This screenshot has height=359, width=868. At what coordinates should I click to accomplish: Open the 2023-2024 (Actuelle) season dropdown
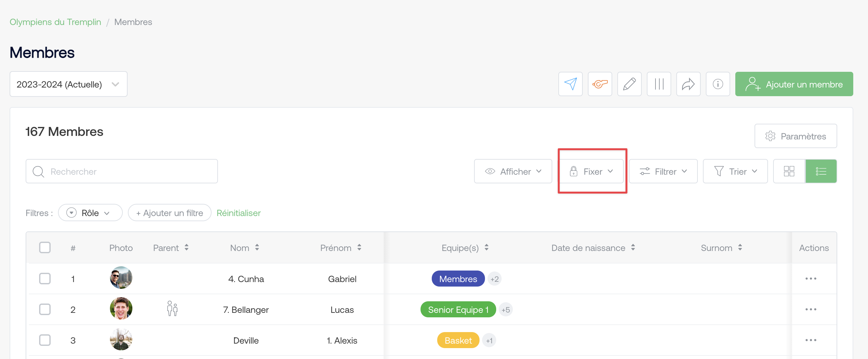(68, 84)
